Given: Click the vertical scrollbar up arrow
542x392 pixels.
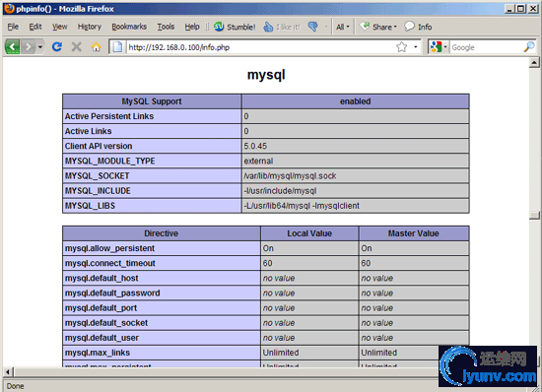Looking at the screenshot, I should 534,62.
